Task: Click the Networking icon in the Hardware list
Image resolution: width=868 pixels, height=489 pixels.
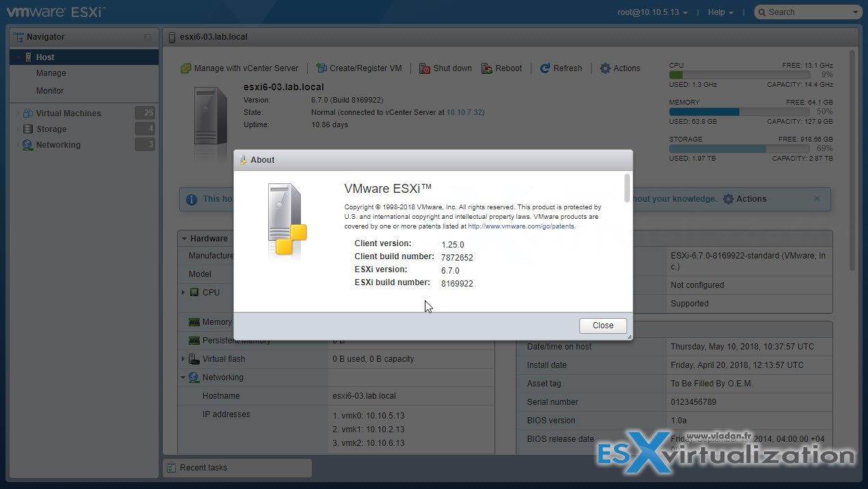Action: [x=194, y=378]
